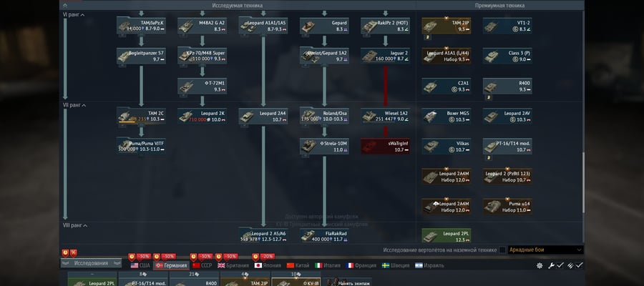
Task: Click the -30% discount badge above США
Action: coord(143,257)
